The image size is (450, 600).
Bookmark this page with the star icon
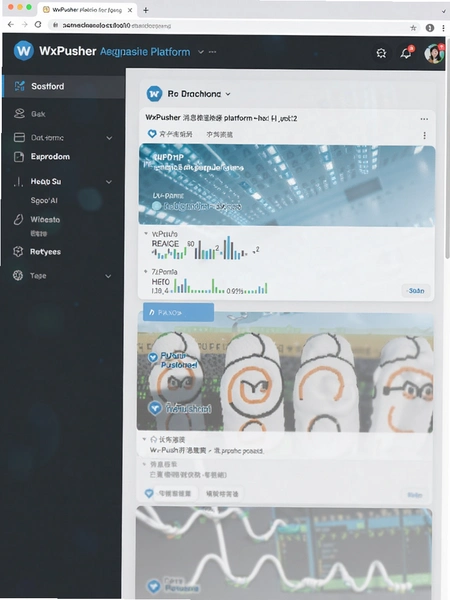[413, 28]
